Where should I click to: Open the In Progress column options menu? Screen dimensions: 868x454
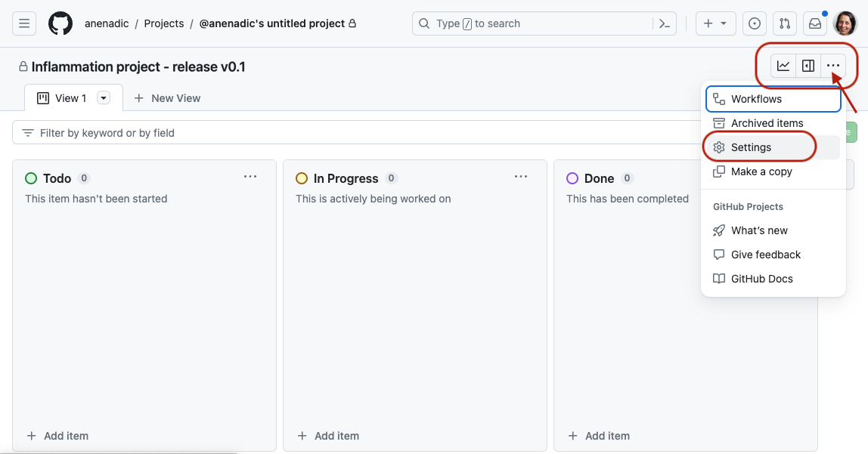[520, 176]
